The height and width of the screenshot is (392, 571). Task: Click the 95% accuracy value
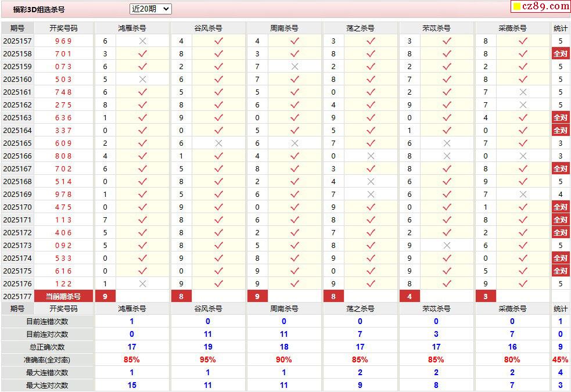coord(208,360)
